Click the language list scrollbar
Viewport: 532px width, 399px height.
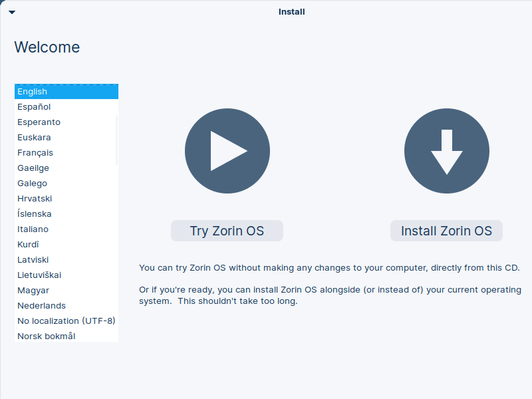pos(117,140)
